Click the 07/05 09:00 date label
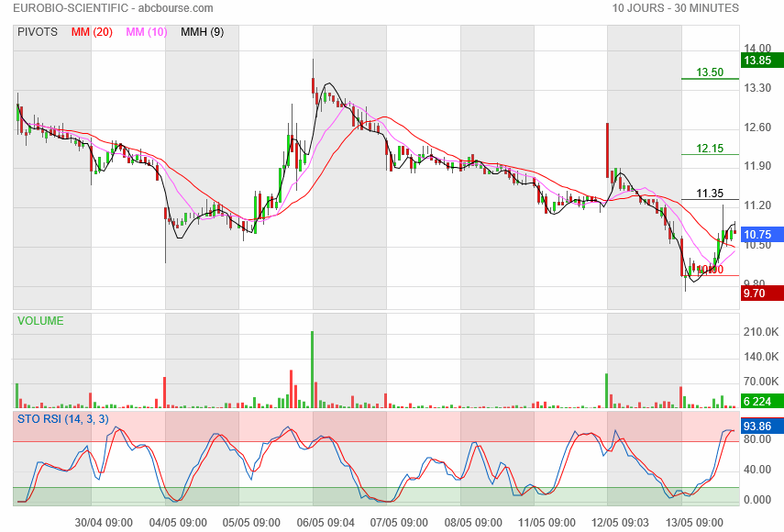Screen dimensions: 784x532 click(x=399, y=523)
